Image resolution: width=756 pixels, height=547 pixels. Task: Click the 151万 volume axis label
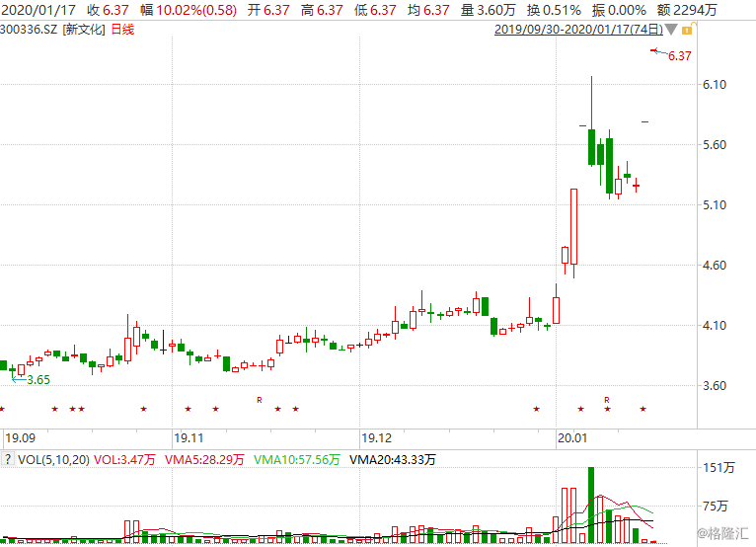718,467
